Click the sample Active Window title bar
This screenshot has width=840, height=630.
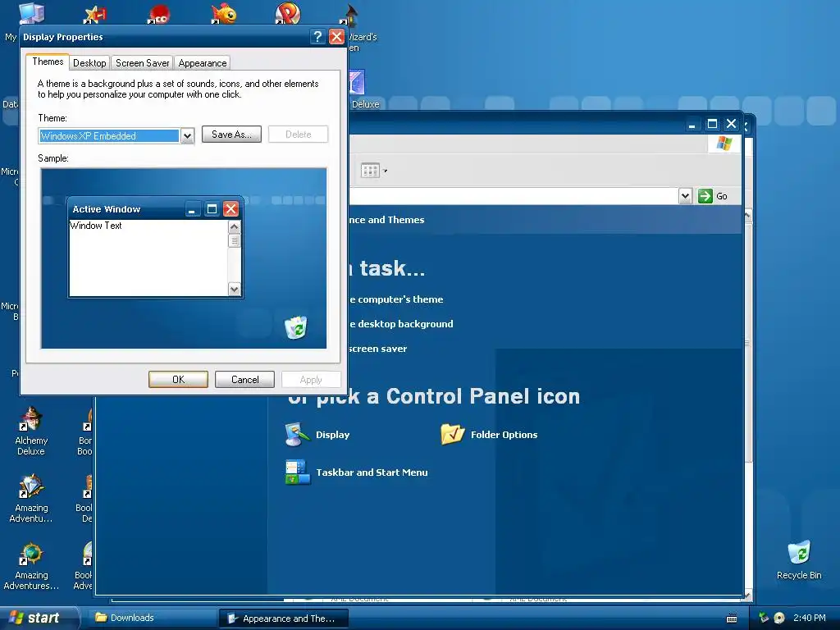tap(155, 209)
